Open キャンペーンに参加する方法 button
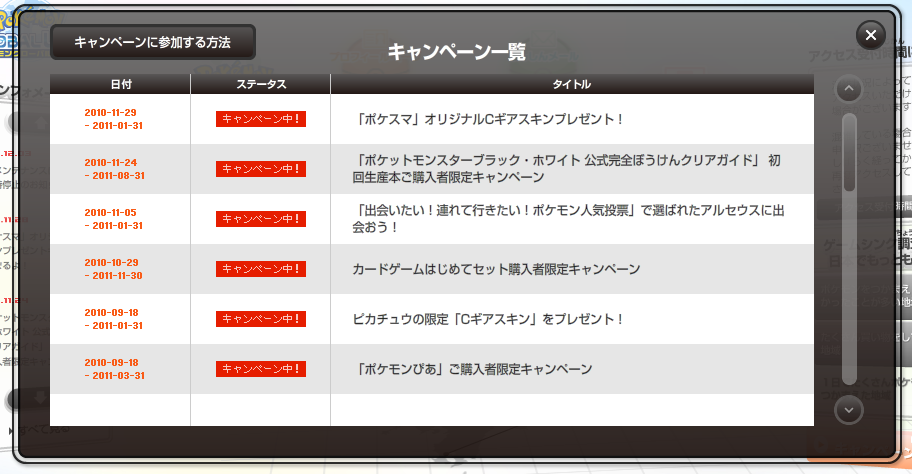This screenshot has height=474, width=912. (x=153, y=43)
